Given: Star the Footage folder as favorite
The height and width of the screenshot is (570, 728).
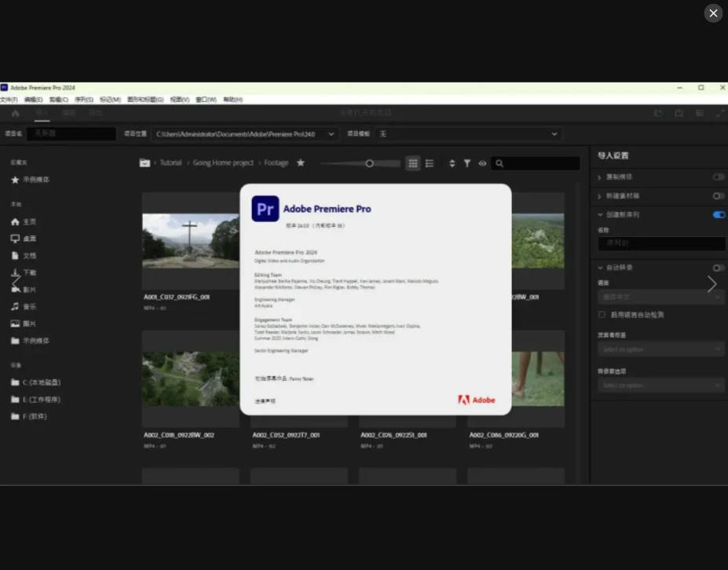Looking at the screenshot, I should [x=299, y=163].
